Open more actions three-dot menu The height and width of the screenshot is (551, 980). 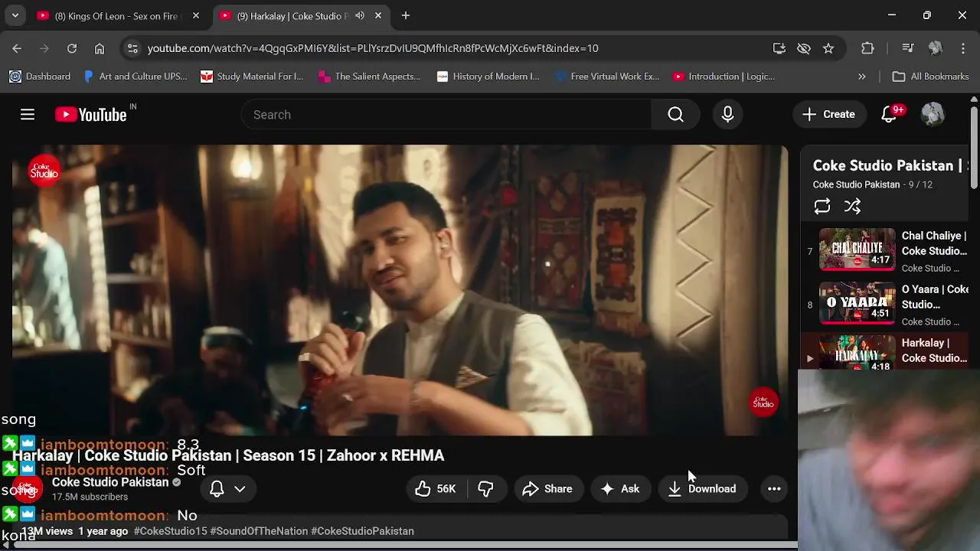tap(774, 489)
